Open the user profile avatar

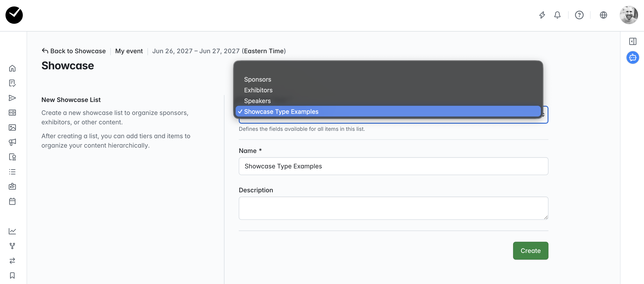(x=629, y=15)
